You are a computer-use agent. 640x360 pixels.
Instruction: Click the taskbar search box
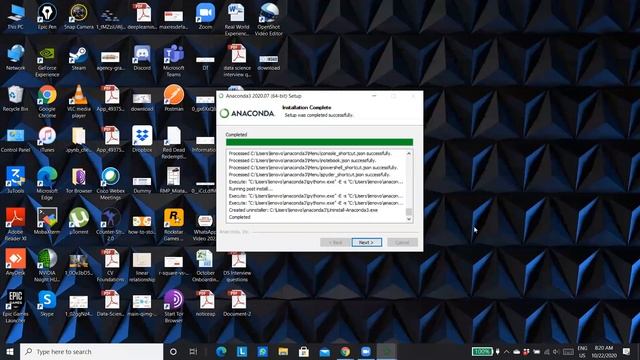click(91, 351)
